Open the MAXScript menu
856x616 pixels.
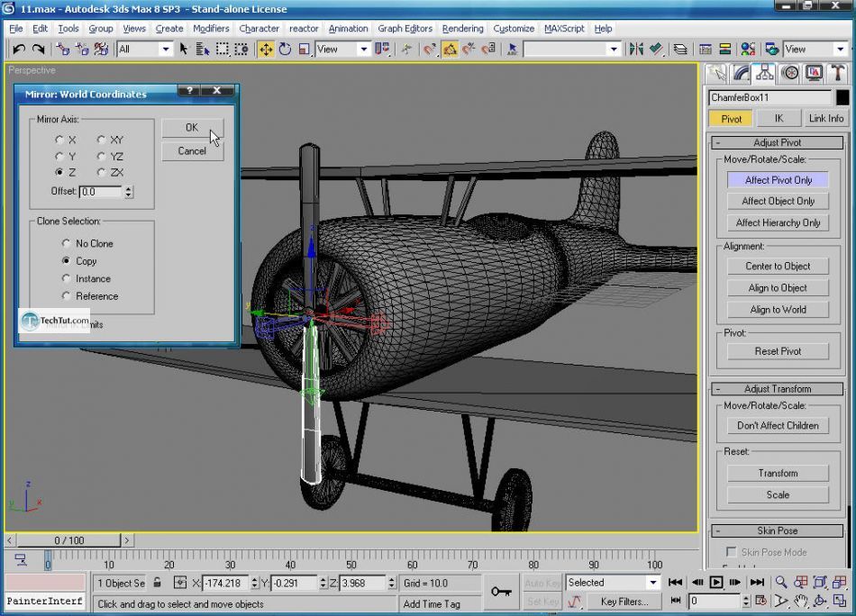[564, 29]
